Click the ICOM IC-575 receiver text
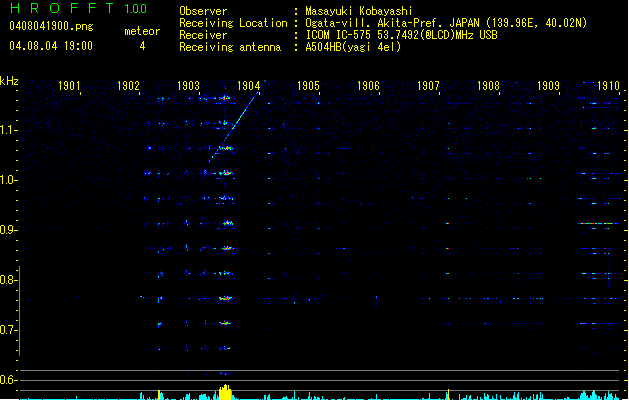The width and height of the screenshot is (629, 400). coord(401,35)
